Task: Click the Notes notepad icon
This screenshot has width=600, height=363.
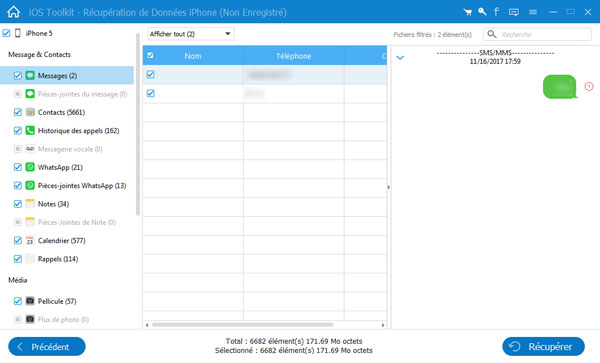Action: [30, 204]
